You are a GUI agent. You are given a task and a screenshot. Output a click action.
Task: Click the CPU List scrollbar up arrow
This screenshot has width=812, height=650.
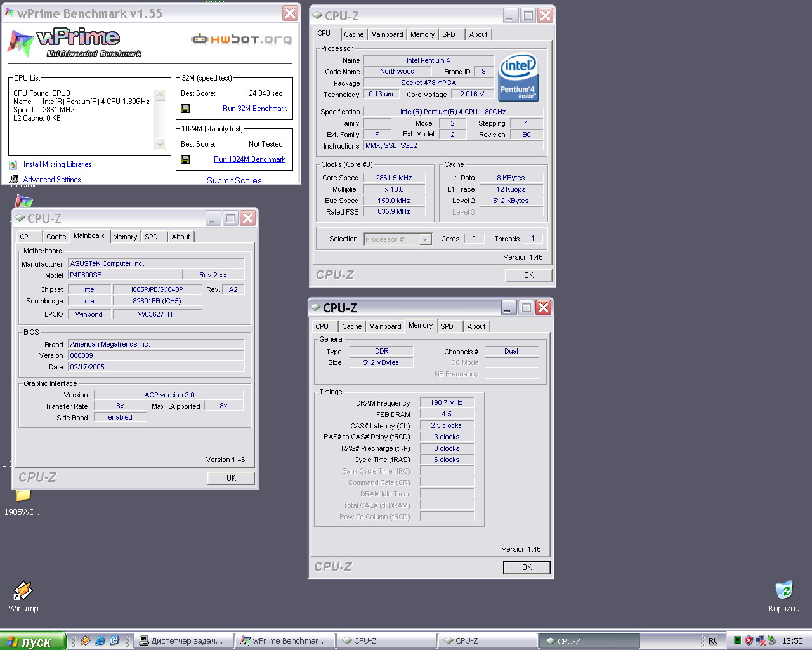(x=160, y=95)
